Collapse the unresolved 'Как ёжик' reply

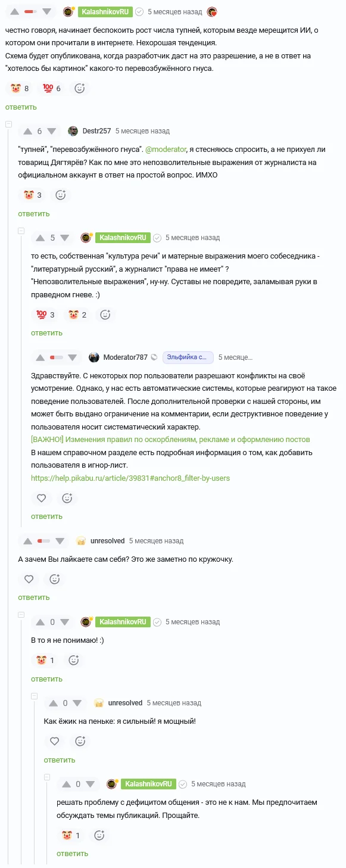point(34,695)
